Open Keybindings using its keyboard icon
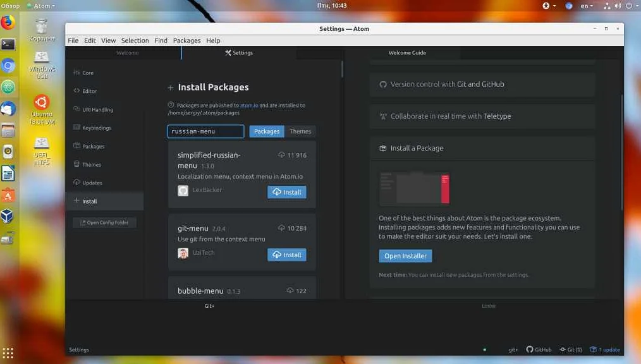The width and height of the screenshot is (641, 364). 78,128
